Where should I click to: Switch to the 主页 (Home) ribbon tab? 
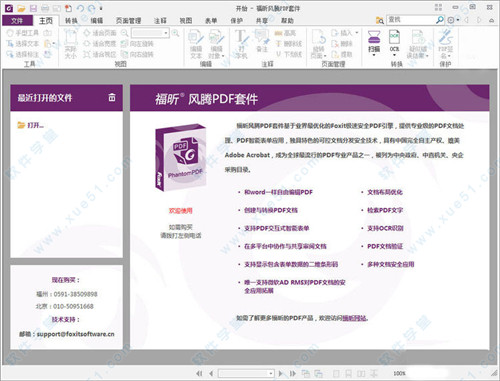[46, 21]
